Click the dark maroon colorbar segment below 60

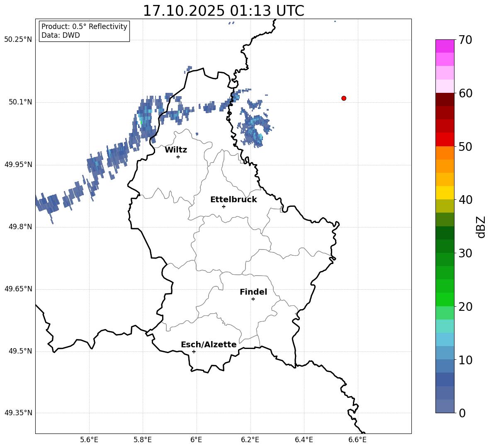pyautogui.click(x=445, y=99)
